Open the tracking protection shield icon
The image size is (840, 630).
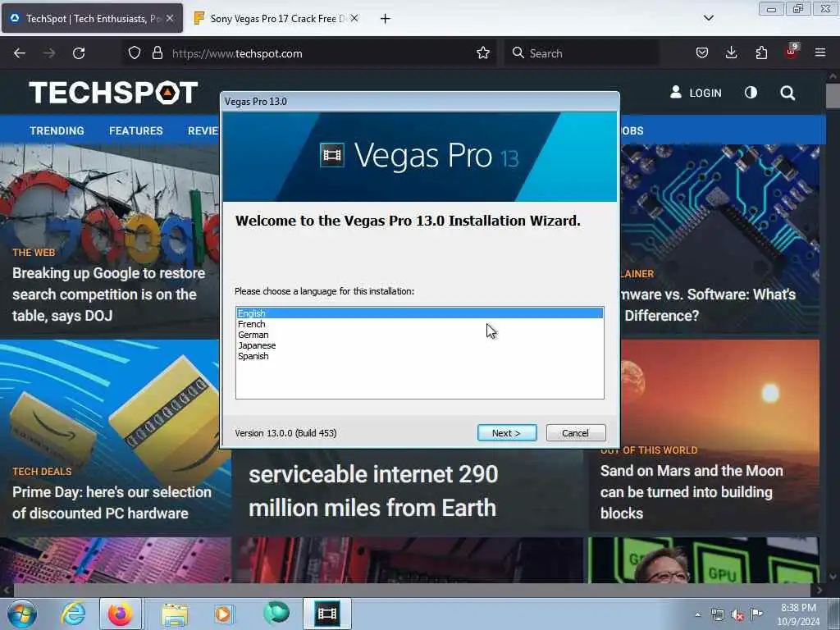135,53
